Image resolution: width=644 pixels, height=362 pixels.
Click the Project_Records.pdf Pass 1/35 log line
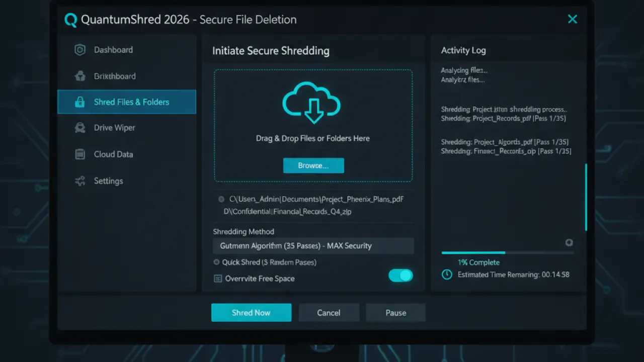pyautogui.click(x=505, y=119)
